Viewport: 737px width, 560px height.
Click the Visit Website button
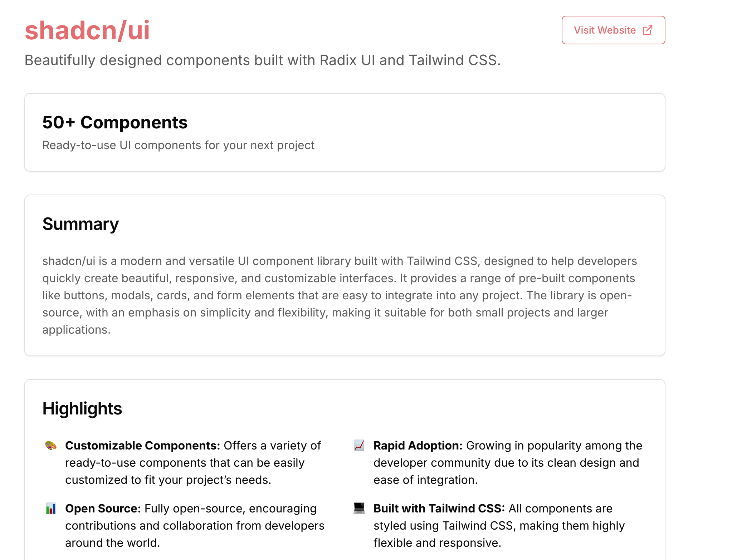point(613,30)
